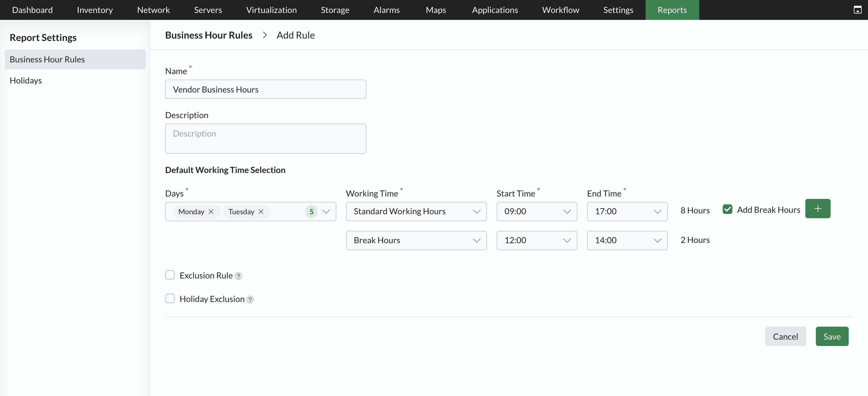Remove Tuesday from selected days
Image resolution: width=868 pixels, height=396 pixels.
261,212
